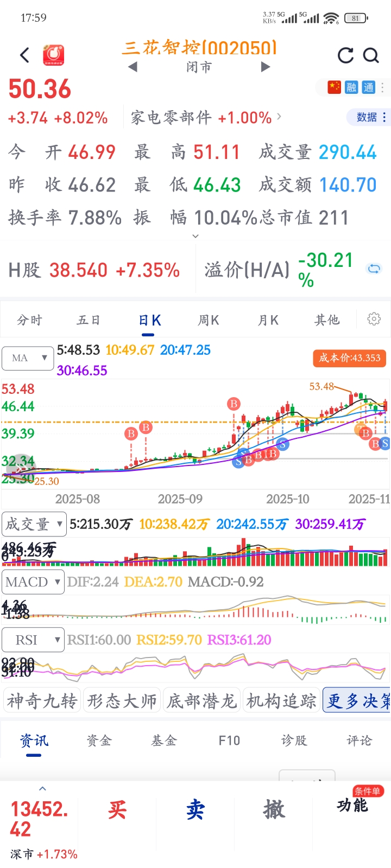Open the 数据 data button
Image resolution: width=391 pixels, height=868 pixels.
pyautogui.click(x=370, y=117)
